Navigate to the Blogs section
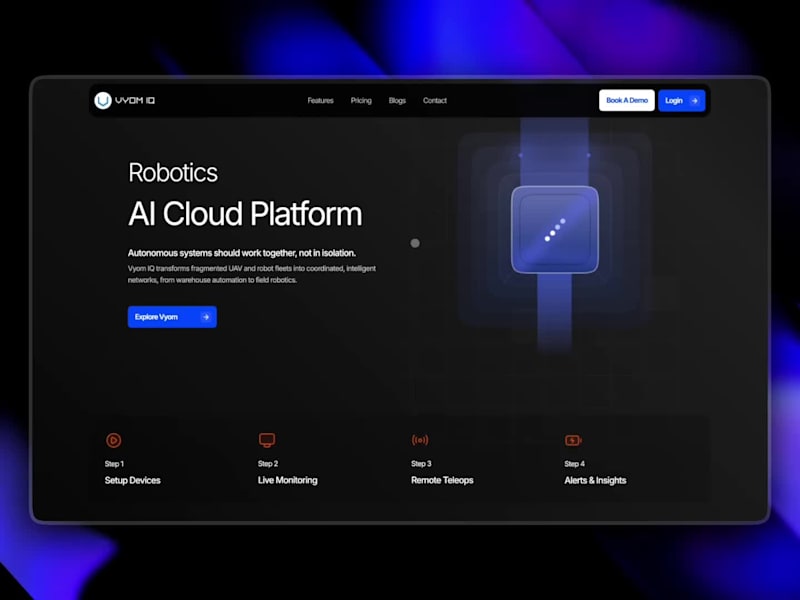Screen dimensions: 800x600 pos(397,100)
